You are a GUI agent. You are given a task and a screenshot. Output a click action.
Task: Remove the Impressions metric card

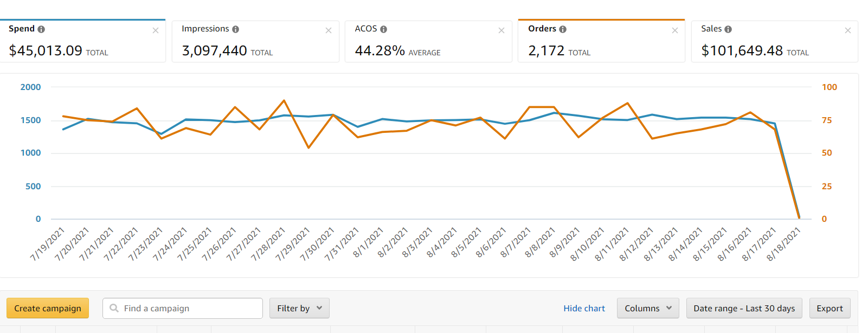click(329, 30)
